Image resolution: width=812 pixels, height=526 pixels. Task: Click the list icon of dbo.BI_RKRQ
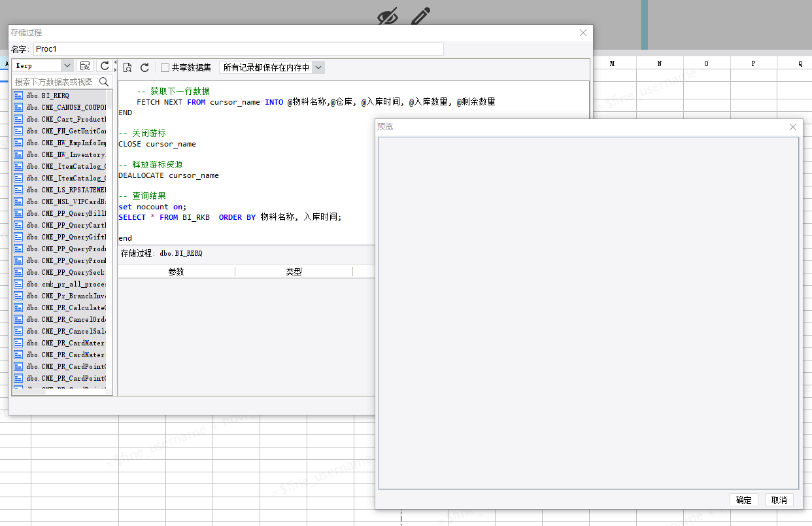18,96
